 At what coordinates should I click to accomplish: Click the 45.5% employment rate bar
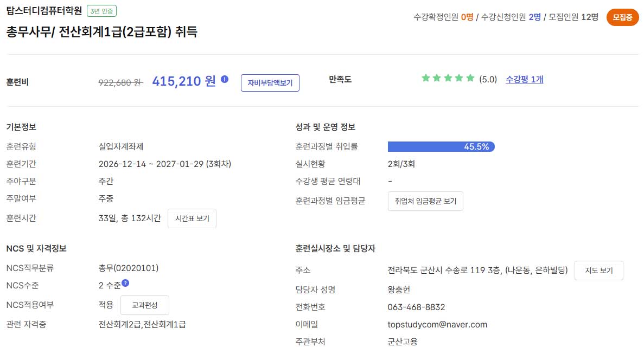tap(441, 146)
